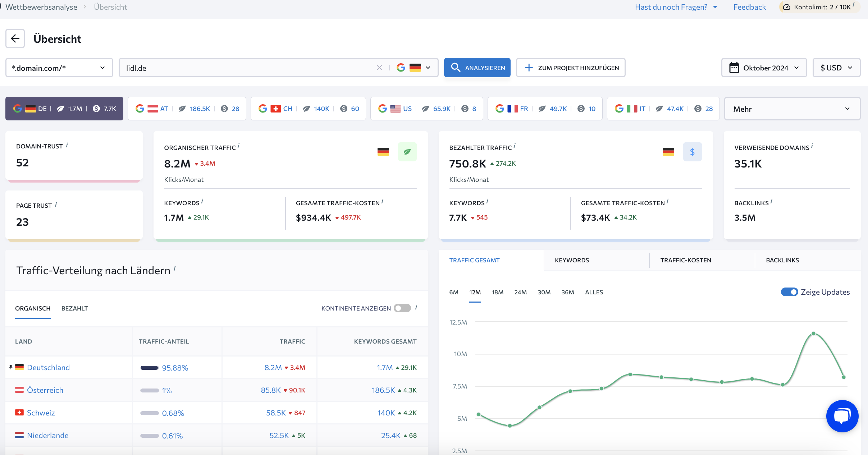Select the ALLES time range
This screenshot has height=455, width=868.
tap(594, 292)
